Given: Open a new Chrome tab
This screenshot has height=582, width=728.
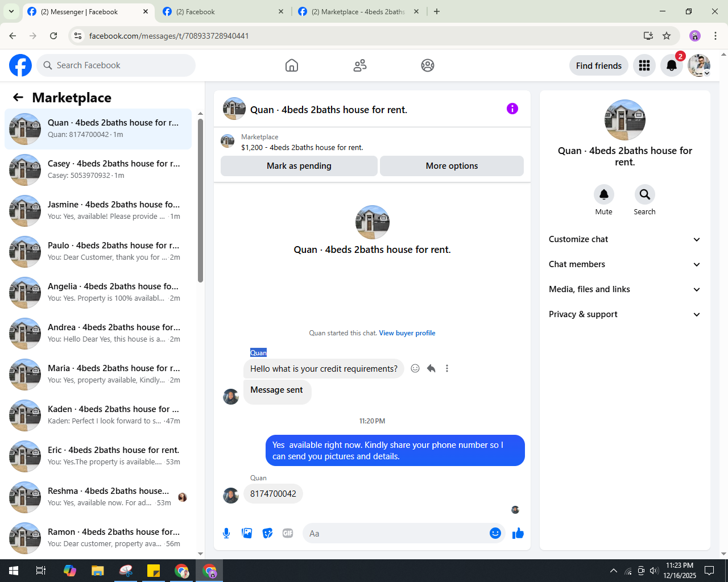Looking at the screenshot, I should click(437, 11).
